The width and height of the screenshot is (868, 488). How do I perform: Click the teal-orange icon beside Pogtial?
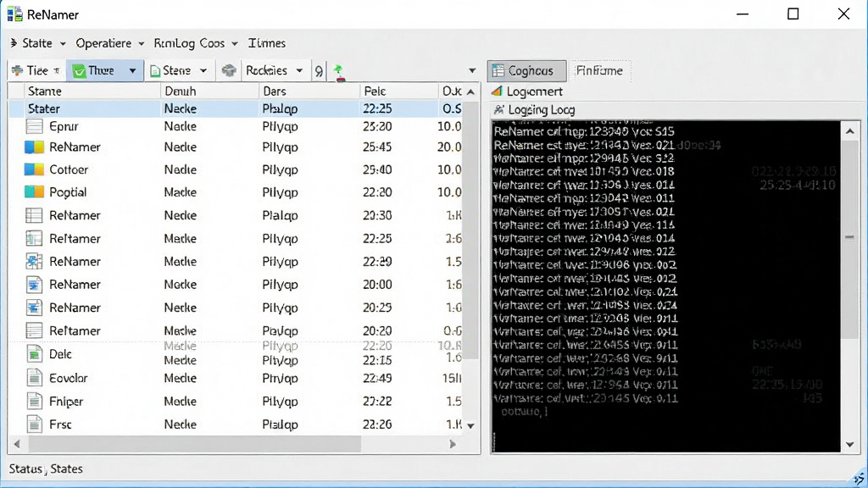(34, 192)
